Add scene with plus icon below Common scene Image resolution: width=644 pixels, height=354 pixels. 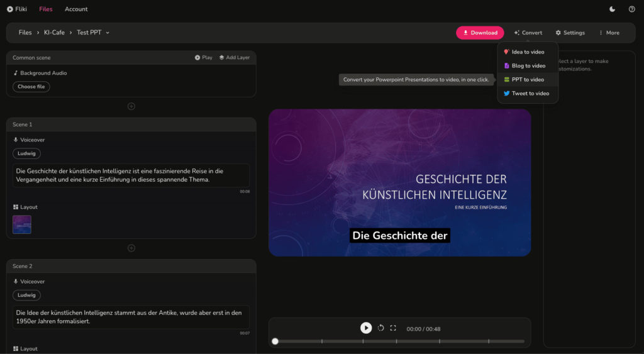pyautogui.click(x=131, y=106)
